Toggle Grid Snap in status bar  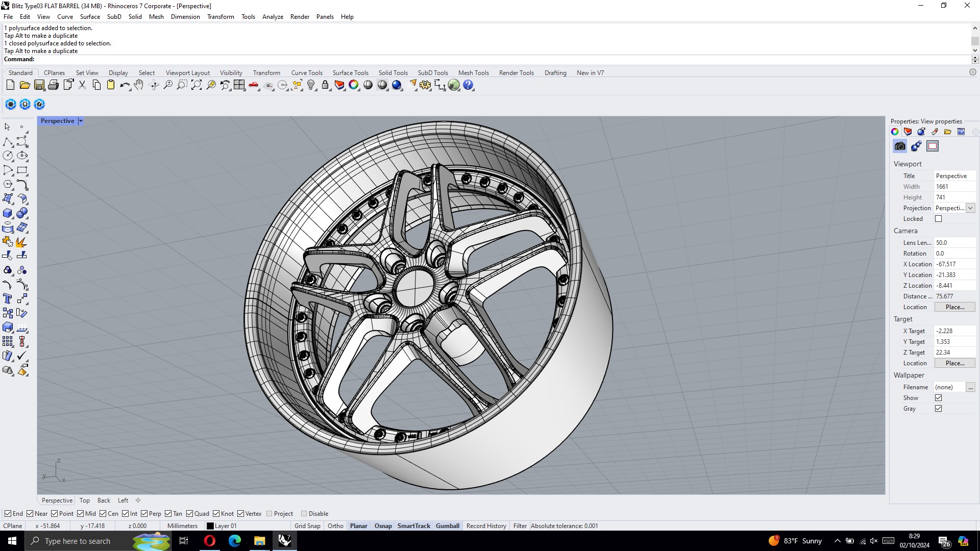click(x=307, y=526)
